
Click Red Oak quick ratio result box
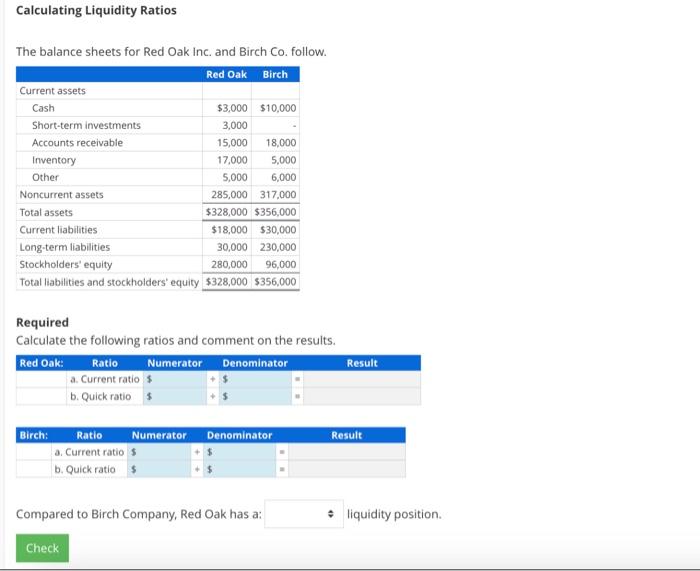362,396
